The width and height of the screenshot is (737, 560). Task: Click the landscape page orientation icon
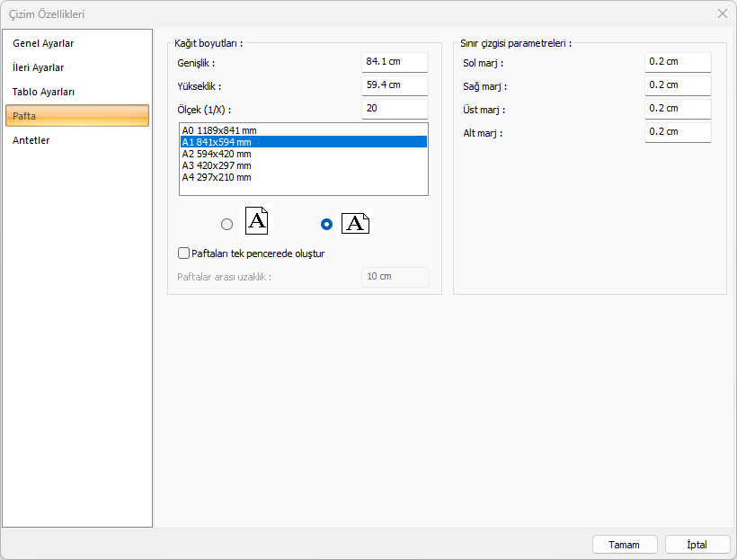coord(355,223)
